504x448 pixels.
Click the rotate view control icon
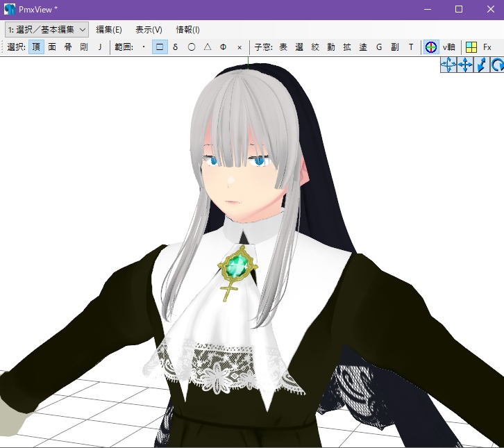coord(497,65)
